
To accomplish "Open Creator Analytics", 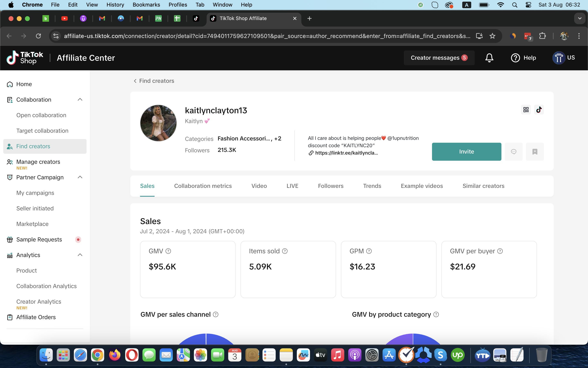I will (x=39, y=302).
